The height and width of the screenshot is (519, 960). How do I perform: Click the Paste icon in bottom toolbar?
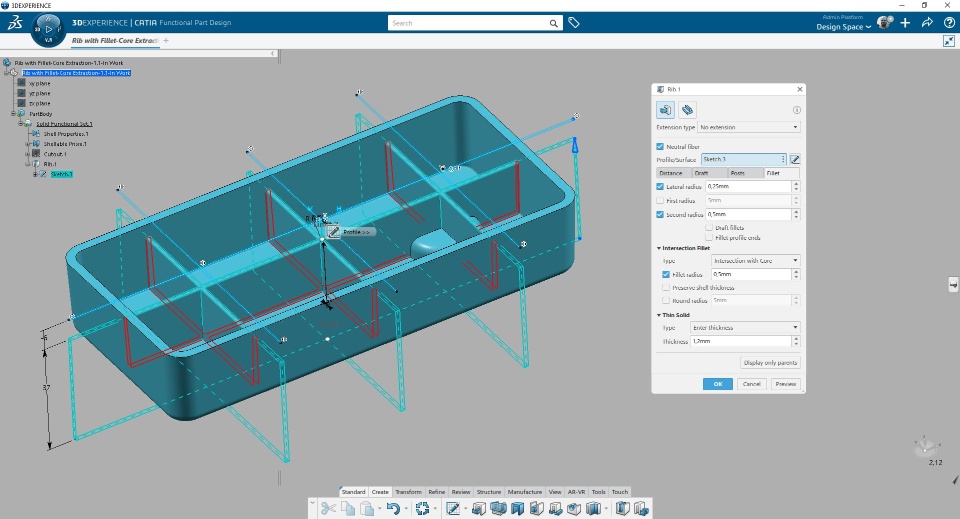tap(367, 508)
